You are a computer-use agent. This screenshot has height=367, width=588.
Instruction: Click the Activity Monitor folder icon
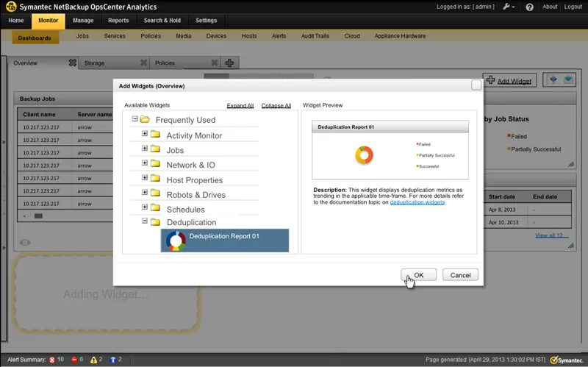[x=155, y=134]
